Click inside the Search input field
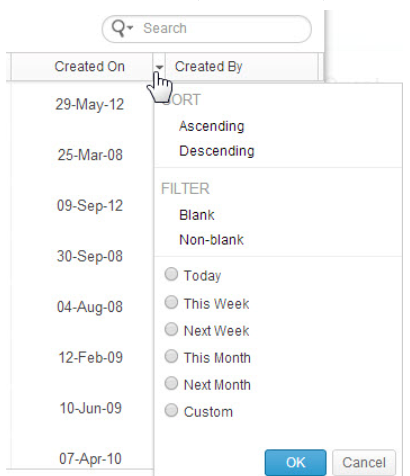 pyautogui.click(x=225, y=29)
